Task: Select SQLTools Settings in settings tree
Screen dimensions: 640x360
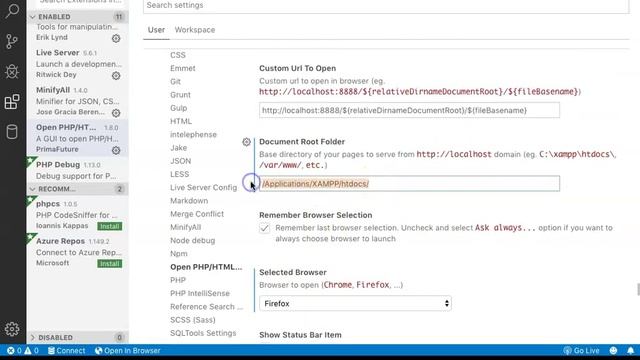Action: [203, 333]
